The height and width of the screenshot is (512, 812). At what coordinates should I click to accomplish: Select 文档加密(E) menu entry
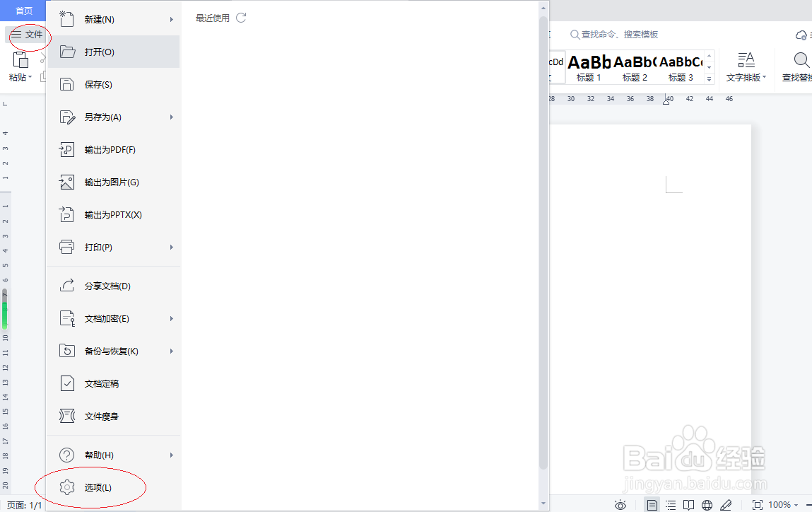(114, 319)
